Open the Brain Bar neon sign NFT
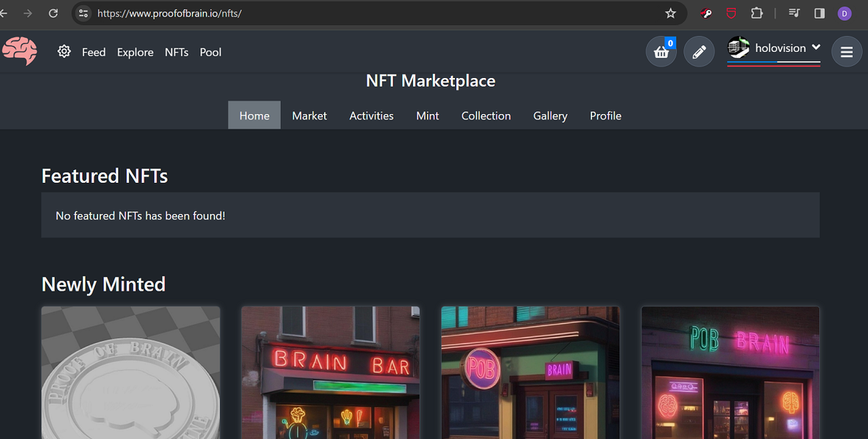Image resolution: width=868 pixels, height=439 pixels. tap(331, 373)
